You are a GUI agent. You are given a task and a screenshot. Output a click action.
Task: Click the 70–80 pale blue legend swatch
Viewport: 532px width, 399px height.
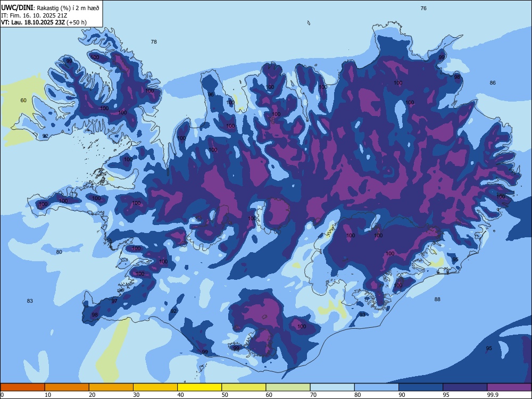click(332, 387)
